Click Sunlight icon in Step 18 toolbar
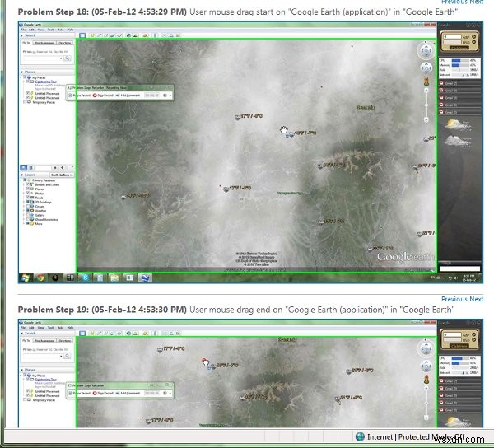 (136, 35)
